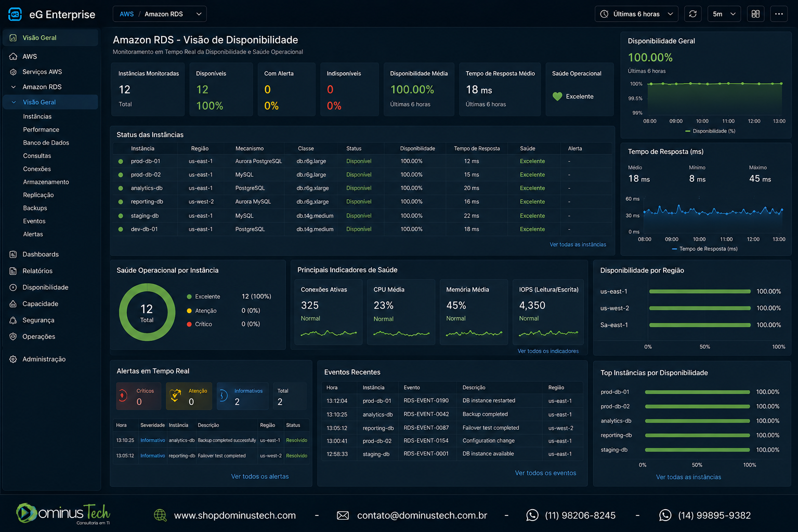
Task: Open Banco de Dados sidebar item
Action: click(46, 142)
